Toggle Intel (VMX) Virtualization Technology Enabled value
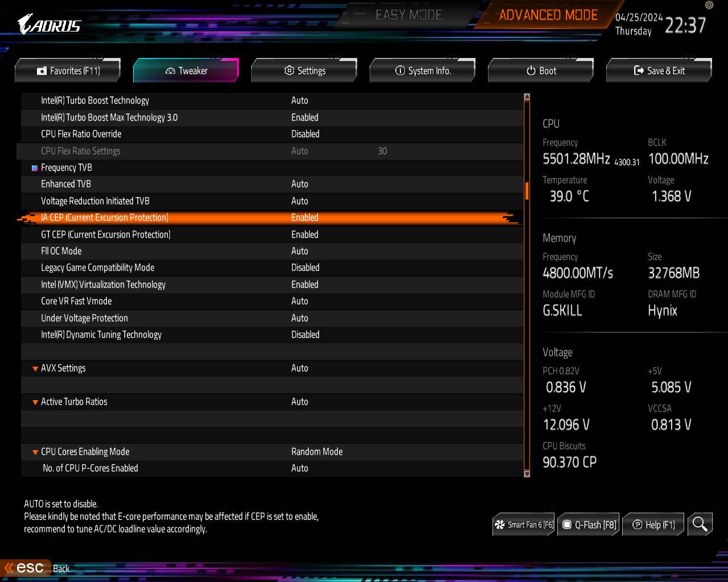The width and height of the screenshot is (728, 582). click(x=305, y=285)
